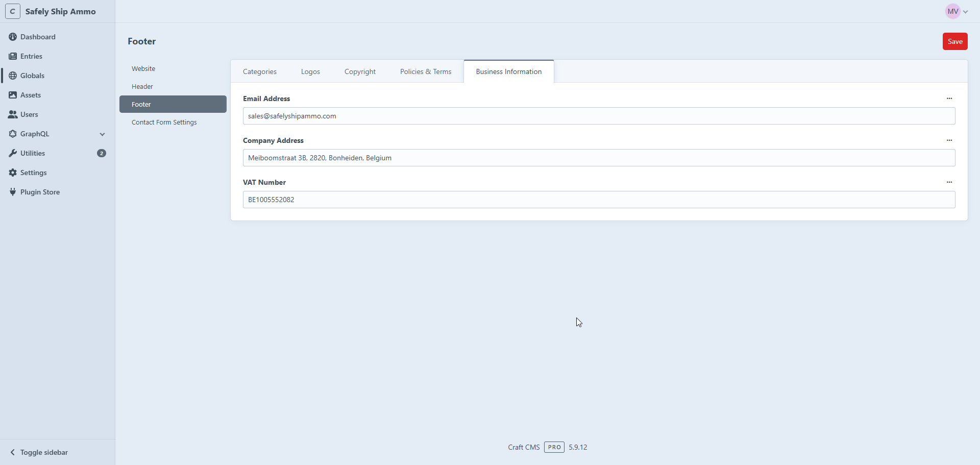980x465 pixels.
Task: Open the account menu dropdown arrow
Action: (x=965, y=12)
